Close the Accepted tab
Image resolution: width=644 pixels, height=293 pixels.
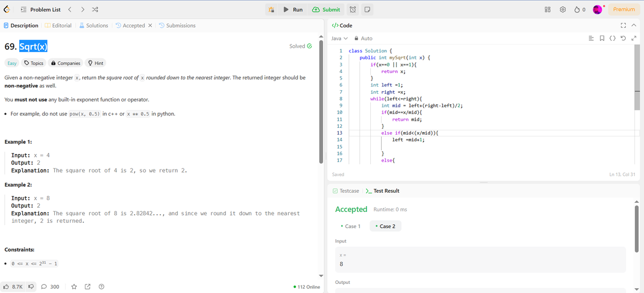[150, 25]
